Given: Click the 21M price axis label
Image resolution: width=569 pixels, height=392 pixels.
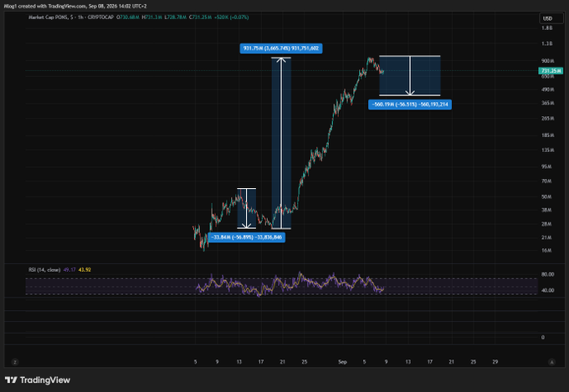Looking at the screenshot, I should pyautogui.click(x=546, y=238).
